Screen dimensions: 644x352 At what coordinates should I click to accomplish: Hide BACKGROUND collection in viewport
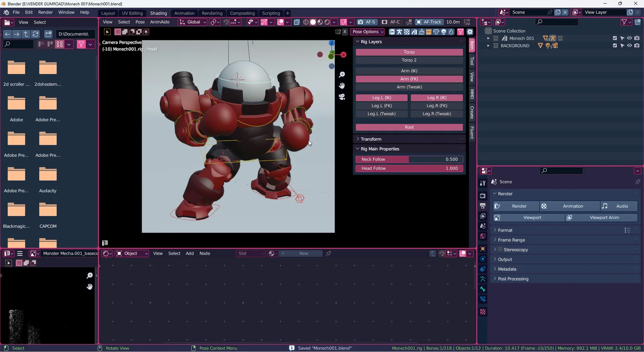click(x=630, y=45)
